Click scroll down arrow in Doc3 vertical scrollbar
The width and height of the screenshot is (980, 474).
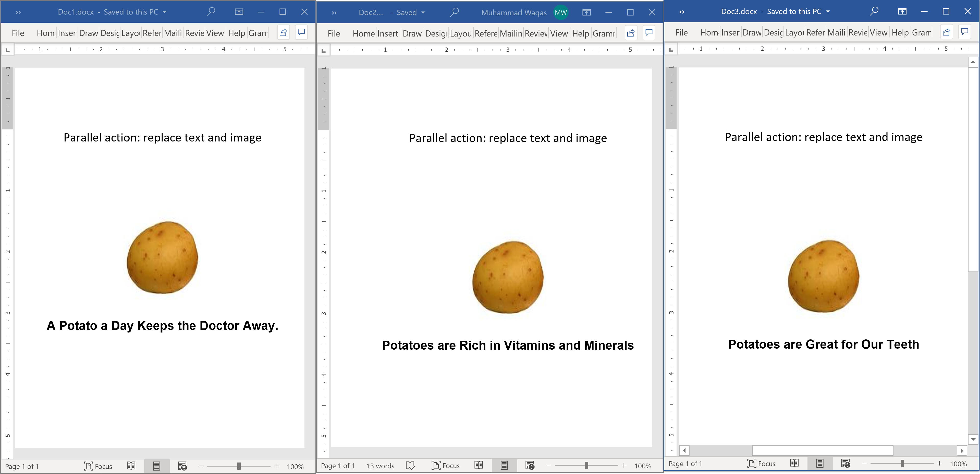(973, 439)
